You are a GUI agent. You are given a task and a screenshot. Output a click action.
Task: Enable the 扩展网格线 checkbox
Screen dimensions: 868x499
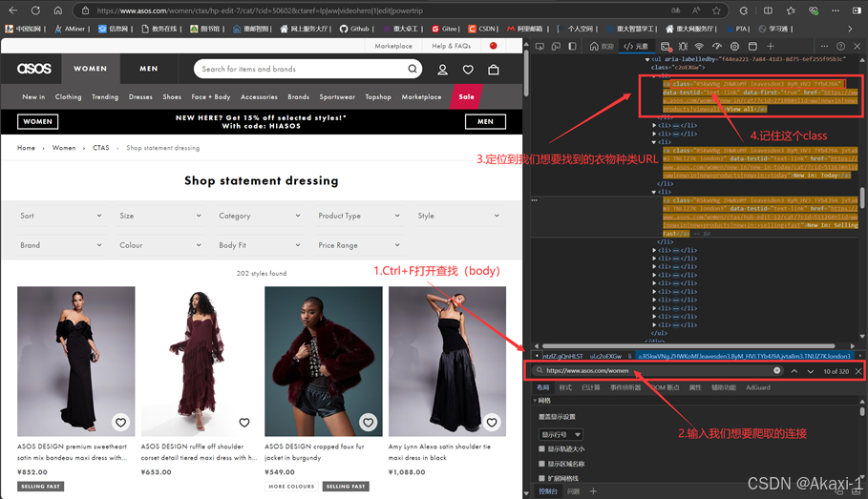tap(542, 478)
